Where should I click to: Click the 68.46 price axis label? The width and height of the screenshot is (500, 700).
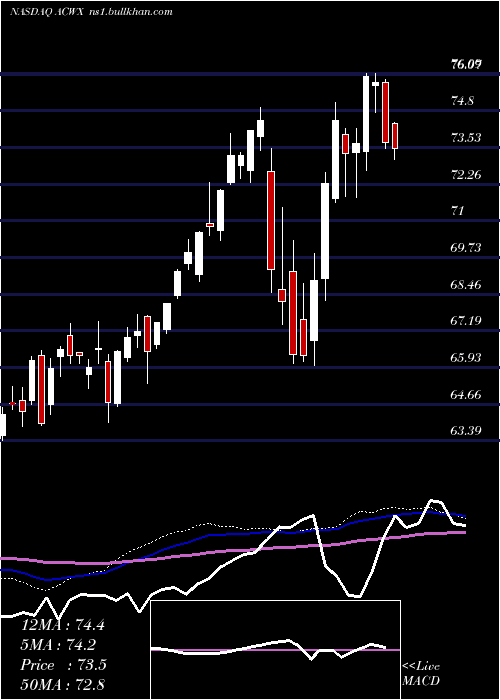(466, 284)
